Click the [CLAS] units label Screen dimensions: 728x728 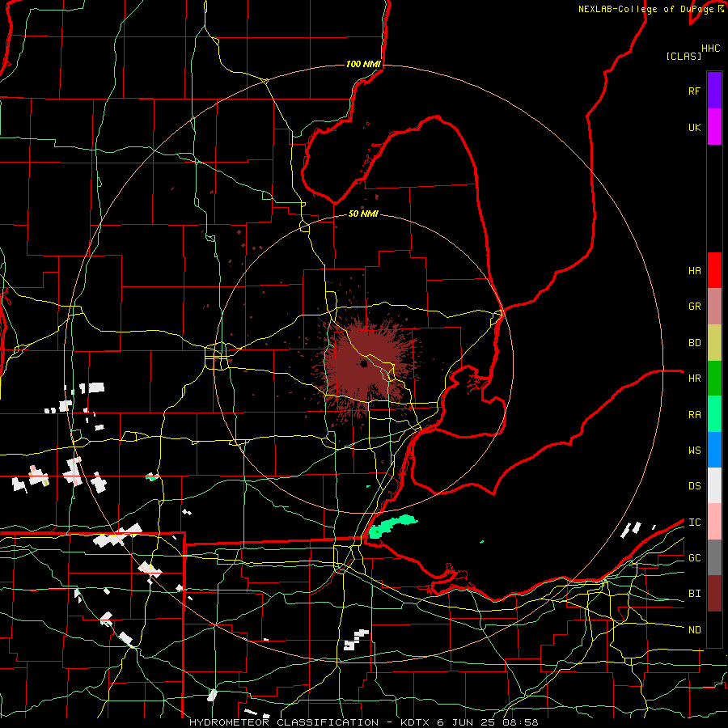(x=684, y=56)
